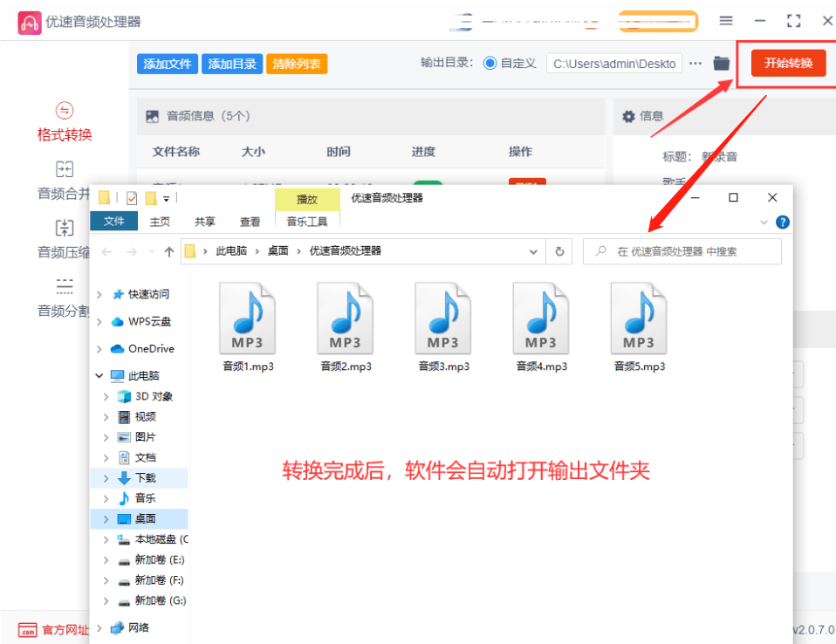Open 音频压缩 audio compress sidebar item
The image size is (836, 644).
point(64,240)
